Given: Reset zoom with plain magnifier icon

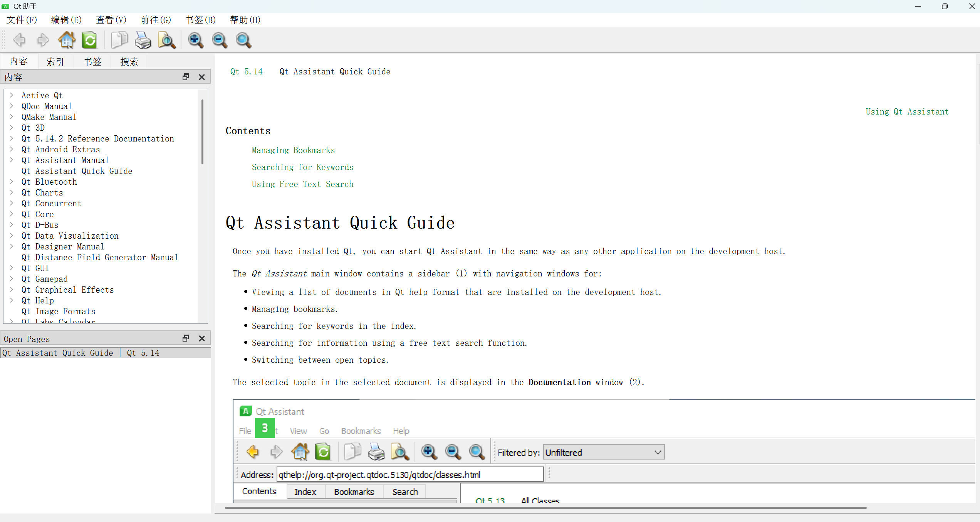Looking at the screenshot, I should 243,40.
